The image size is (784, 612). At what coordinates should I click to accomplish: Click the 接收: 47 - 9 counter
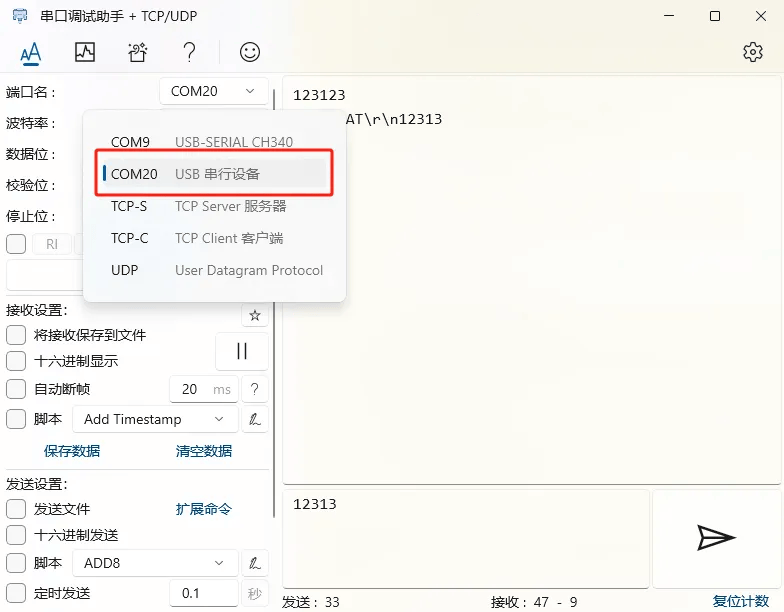[x=534, y=602]
